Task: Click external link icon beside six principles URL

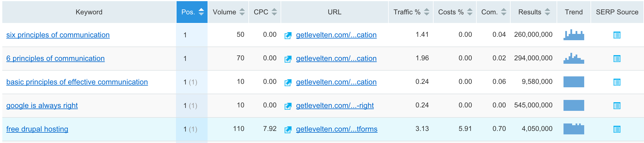Action: tap(288, 35)
